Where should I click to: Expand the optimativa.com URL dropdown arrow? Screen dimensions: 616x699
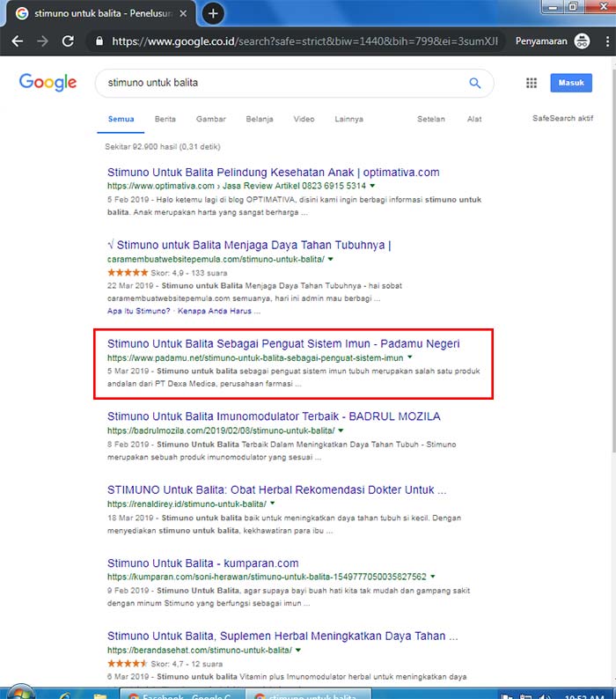(372, 186)
